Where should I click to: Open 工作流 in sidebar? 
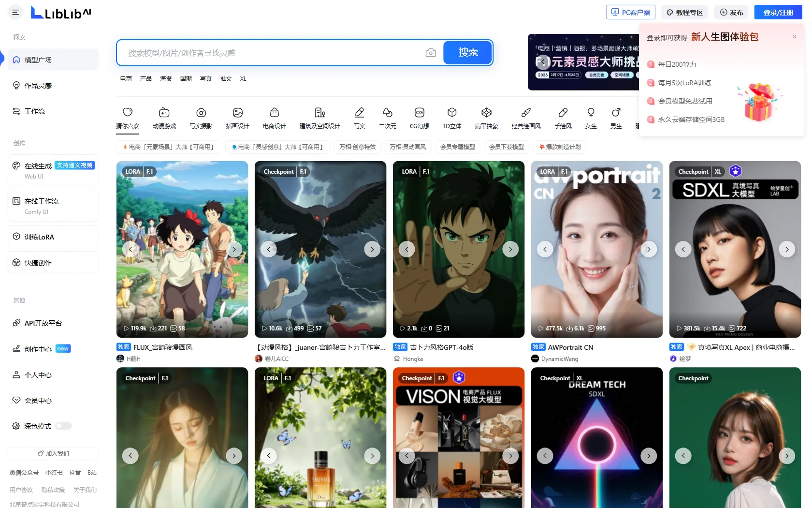point(53,111)
